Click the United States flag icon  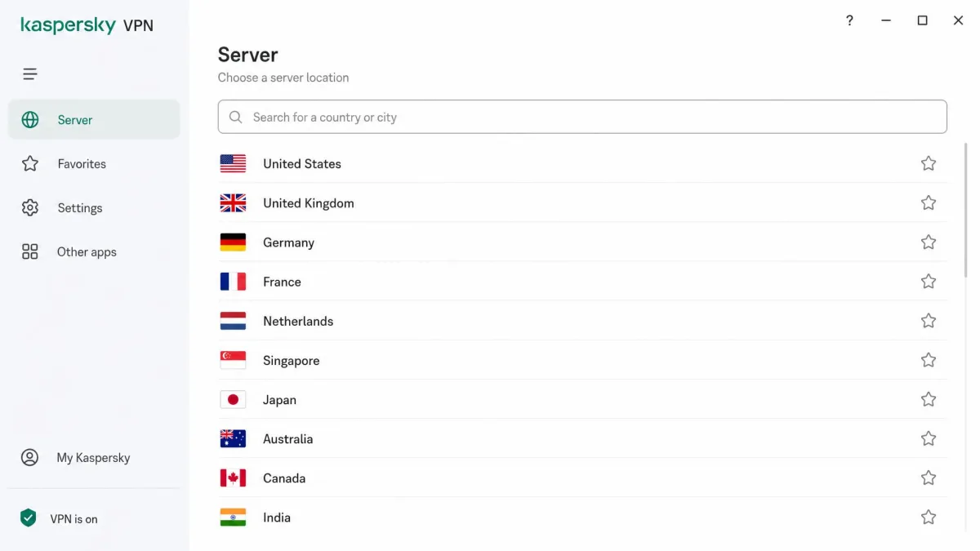click(x=233, y=164)
